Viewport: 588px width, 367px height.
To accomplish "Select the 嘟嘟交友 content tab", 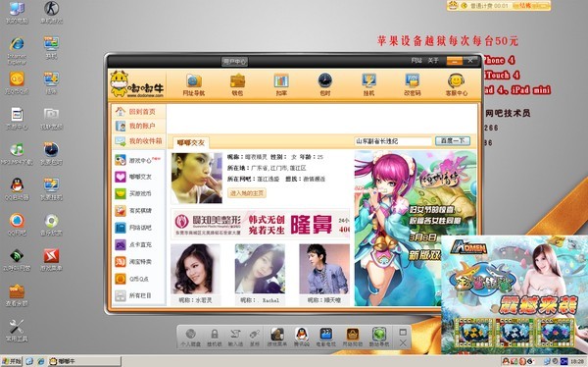I will click(191, 142).
